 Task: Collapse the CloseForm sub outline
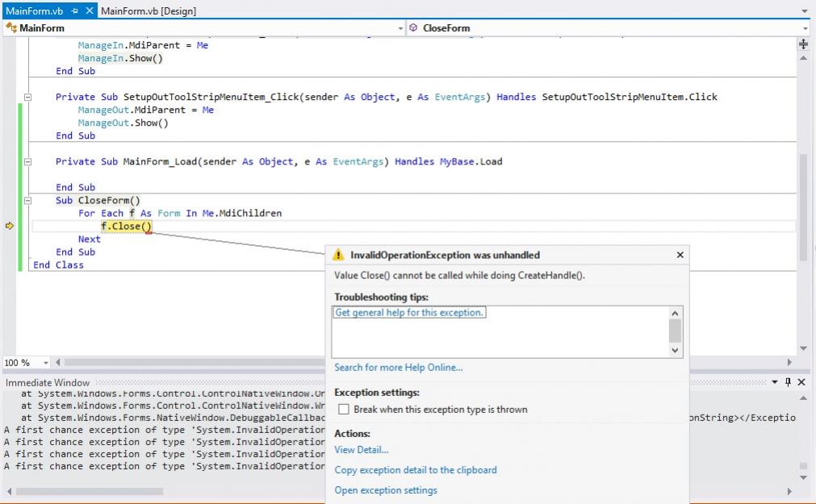pos(28,200)
